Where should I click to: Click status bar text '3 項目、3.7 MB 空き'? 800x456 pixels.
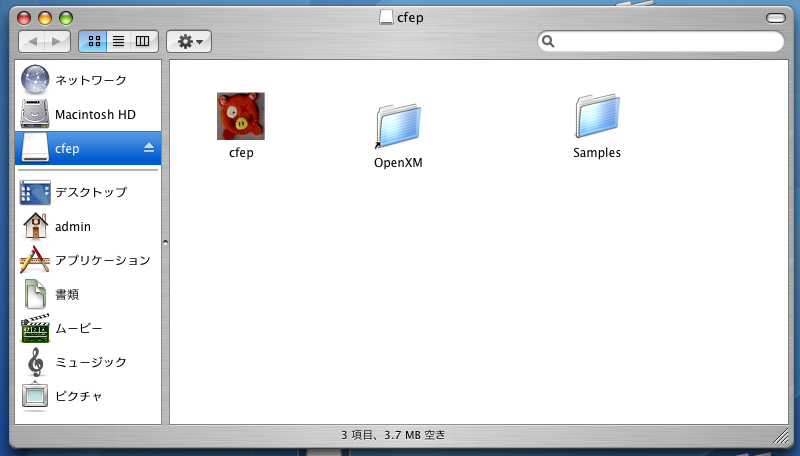tap(393, 435)
